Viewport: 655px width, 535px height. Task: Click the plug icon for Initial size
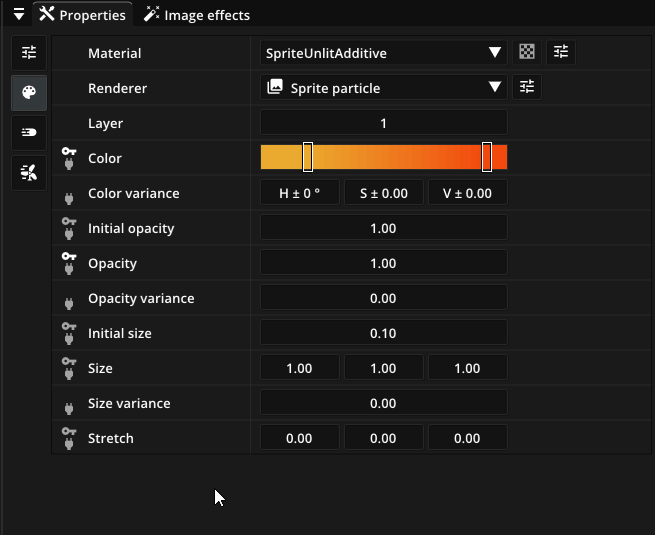pyautogui.click(x=69, y=339)
